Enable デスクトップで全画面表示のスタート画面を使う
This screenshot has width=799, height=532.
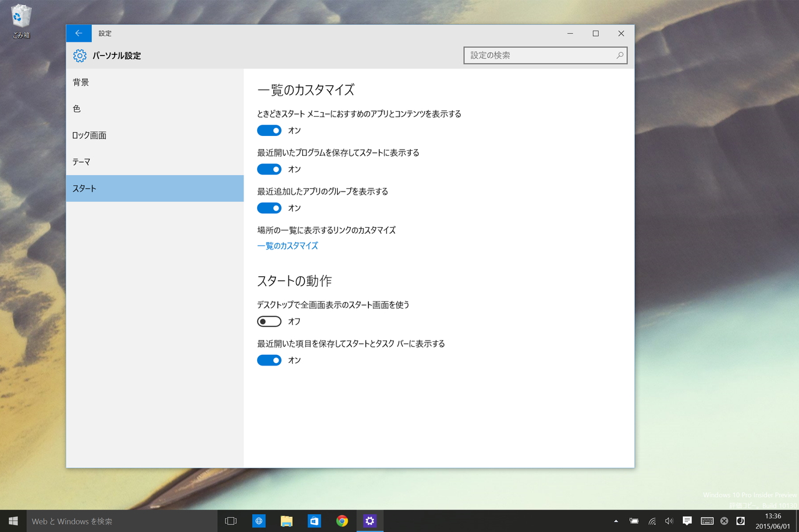[x=269, y=321]
